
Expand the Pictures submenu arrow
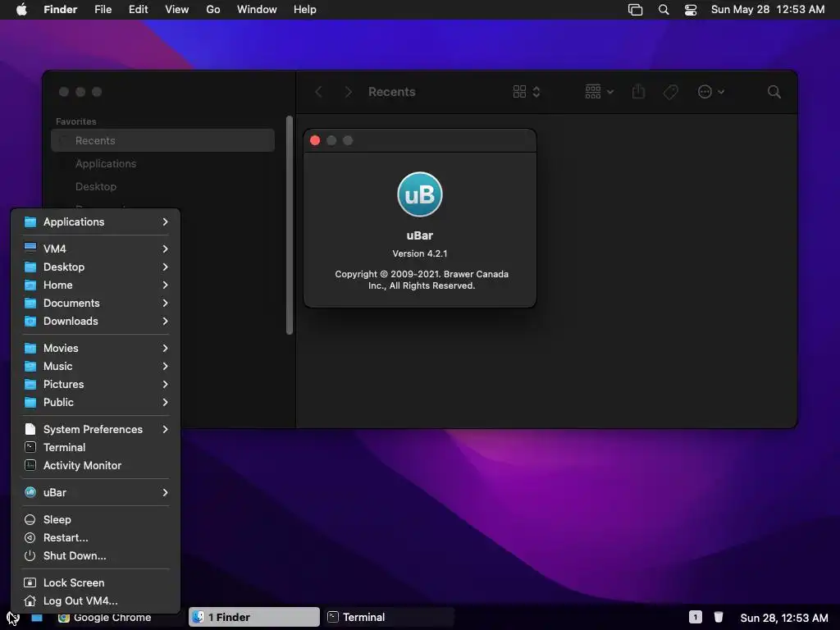point(165,385)
